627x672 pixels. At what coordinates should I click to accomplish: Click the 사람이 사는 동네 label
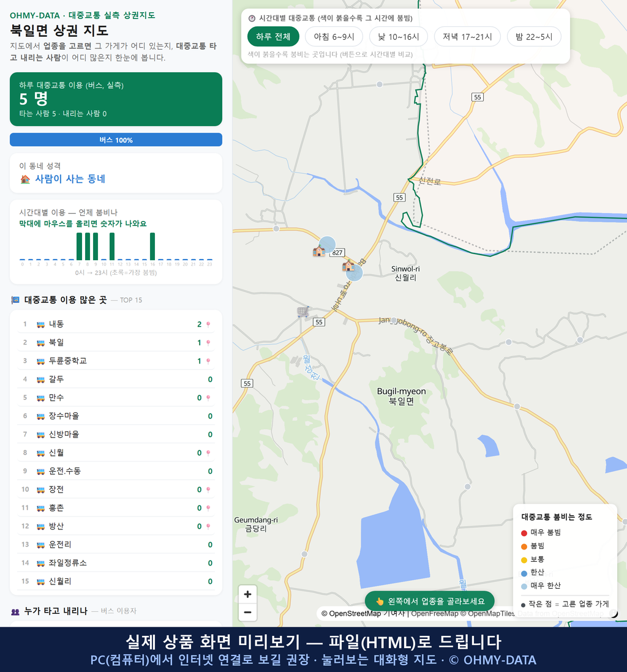point(70,179)
